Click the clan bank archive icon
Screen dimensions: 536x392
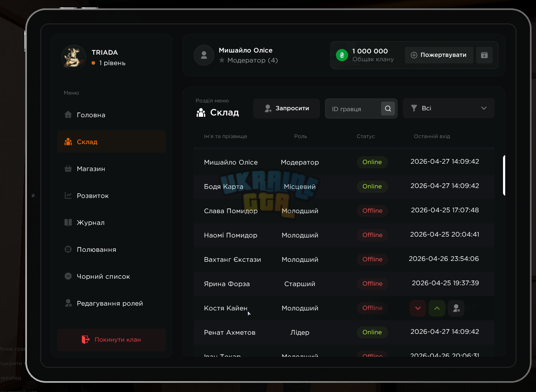[484, 55]
